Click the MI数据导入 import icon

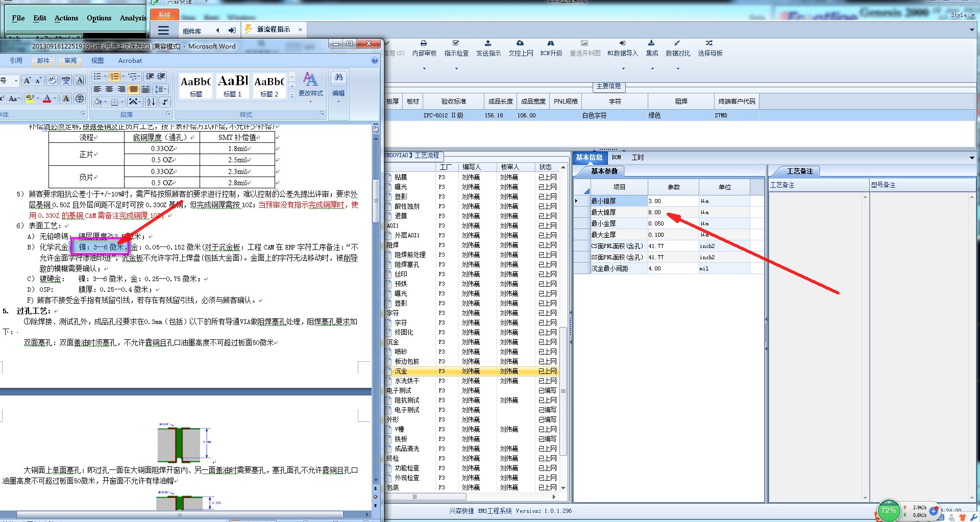622,43
